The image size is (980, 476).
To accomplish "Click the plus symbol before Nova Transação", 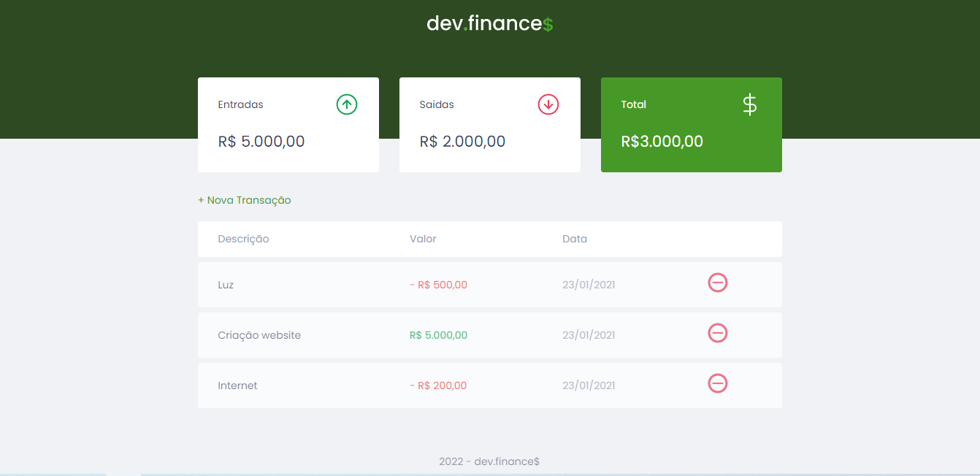I will pos(199,199).
